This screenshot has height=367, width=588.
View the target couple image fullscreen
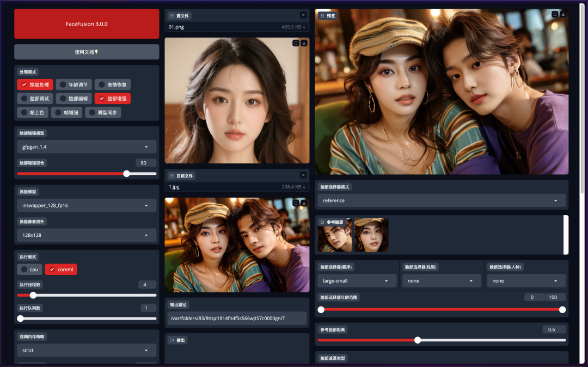296,203
